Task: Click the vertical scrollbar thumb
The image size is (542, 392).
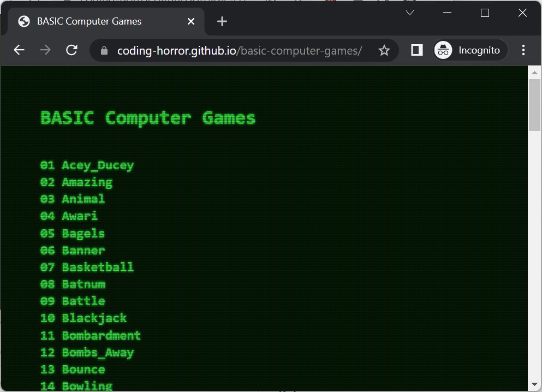Action: 534,105
